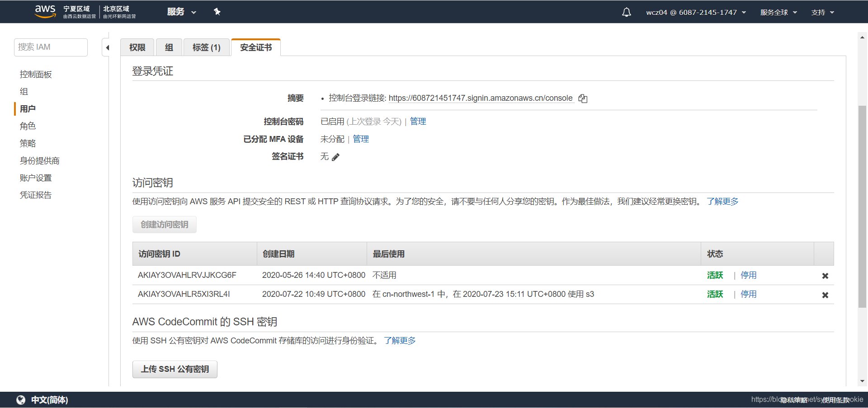Screen dimensions: 868x408
Task: Collapse the IAM side navigation panel
Action: tap(107, 47)
